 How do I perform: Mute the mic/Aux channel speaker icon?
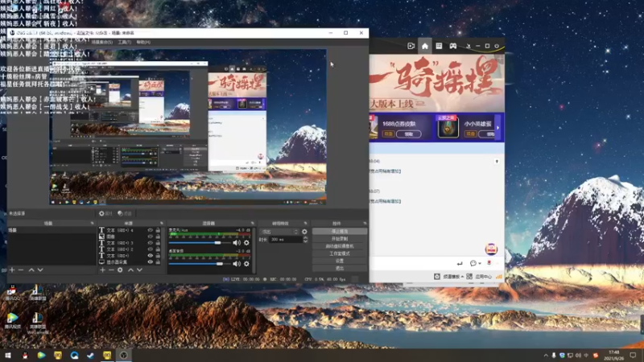pyautogui.click(x=237, y=243)
